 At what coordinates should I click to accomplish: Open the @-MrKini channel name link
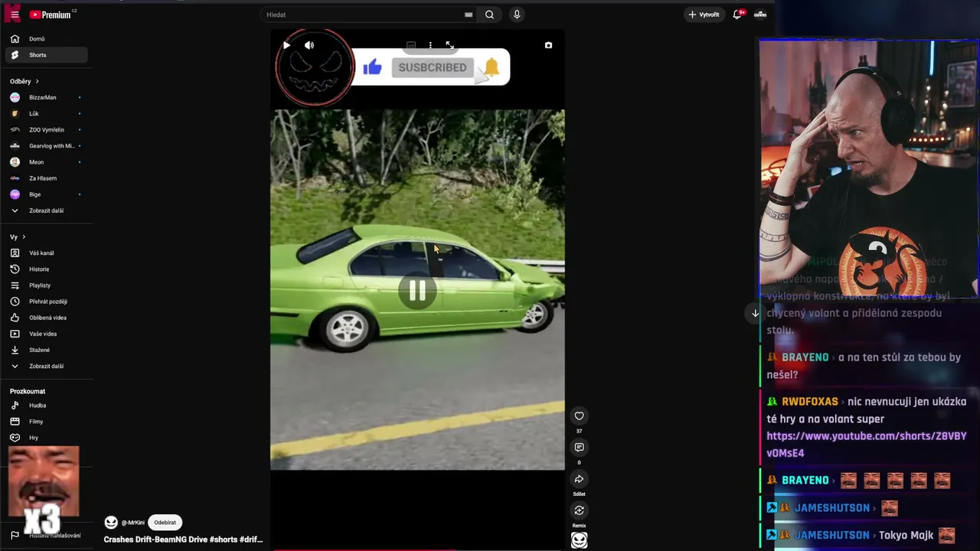tap(133, 523)
